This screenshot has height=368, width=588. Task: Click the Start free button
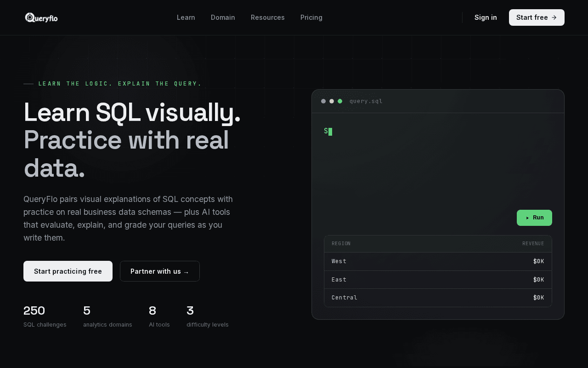tap(537, 17)
